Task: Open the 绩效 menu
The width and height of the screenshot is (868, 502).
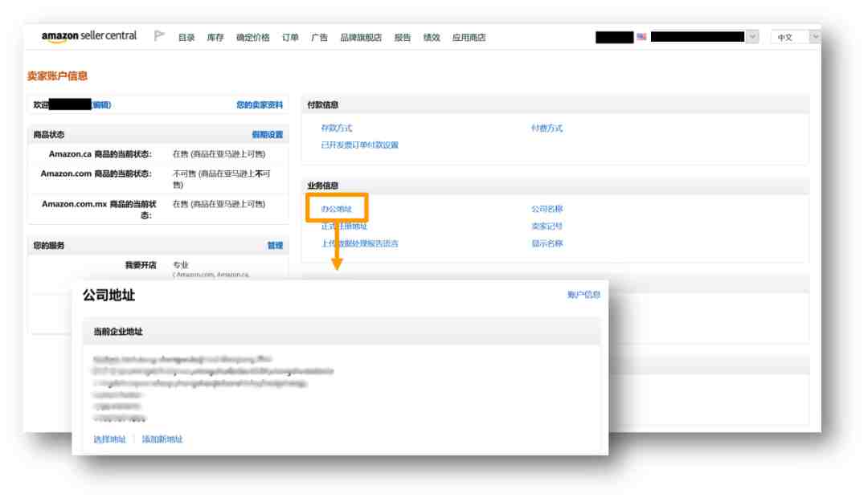Action: pyautogui.click(x=432, y=38)
